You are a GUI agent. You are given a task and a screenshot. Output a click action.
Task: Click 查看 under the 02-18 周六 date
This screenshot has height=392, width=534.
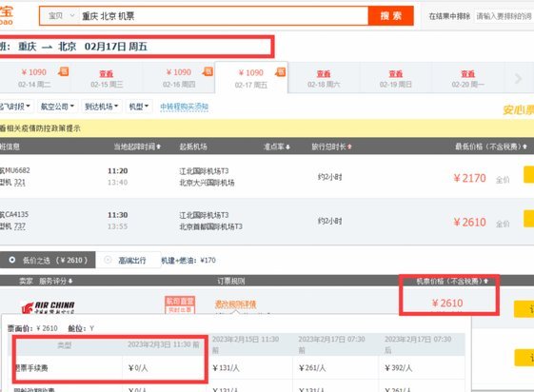point(324,73)
